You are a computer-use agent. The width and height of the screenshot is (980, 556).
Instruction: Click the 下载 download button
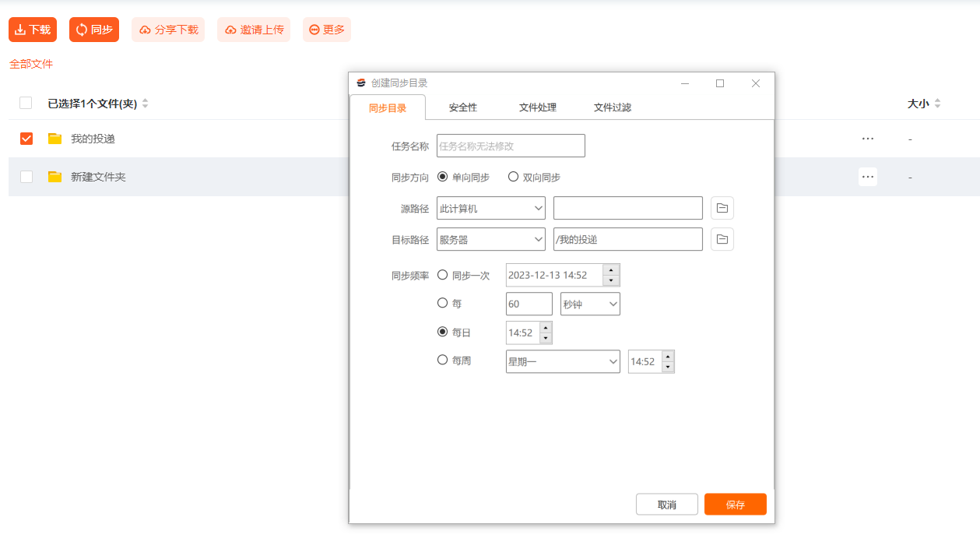[x=33, y=30]
